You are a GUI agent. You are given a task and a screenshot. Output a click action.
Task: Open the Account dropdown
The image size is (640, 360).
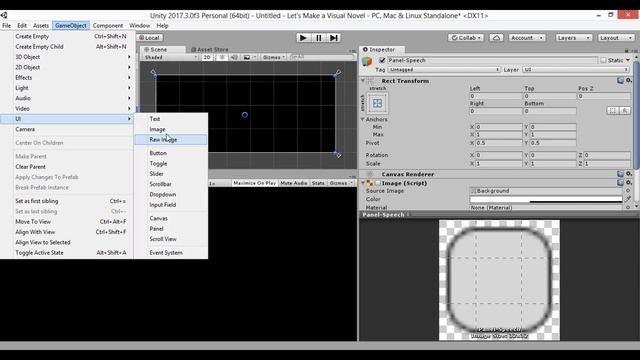pos(527,38)
